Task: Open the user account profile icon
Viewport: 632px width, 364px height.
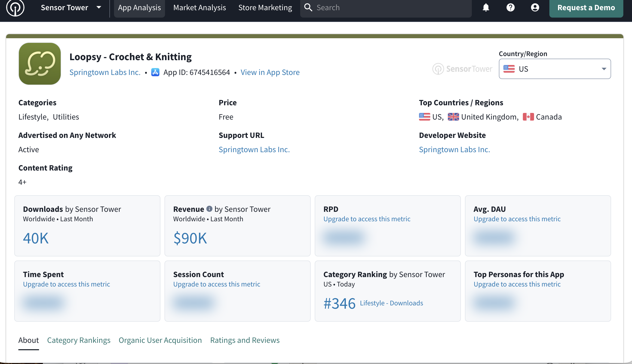Action: [x=535, y=8]
